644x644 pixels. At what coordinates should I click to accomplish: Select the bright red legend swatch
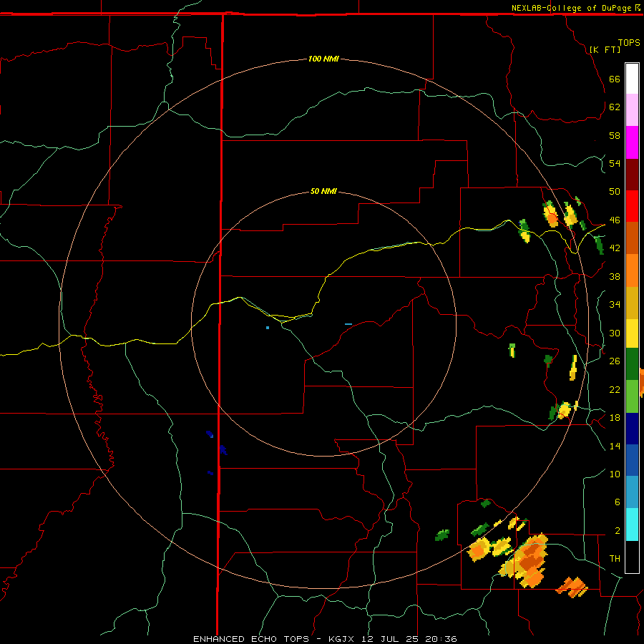[x=632, y=206]
